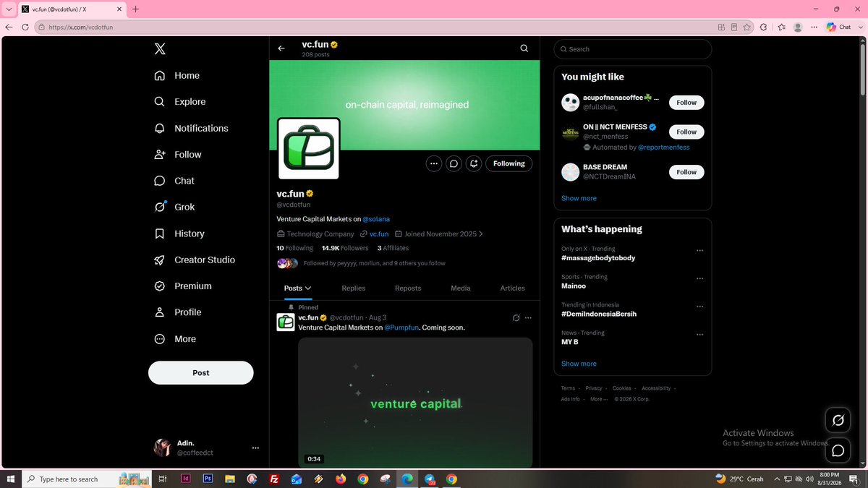Open Profile from the sidebar
Screen dimensions: 868x488
[176, 312]
